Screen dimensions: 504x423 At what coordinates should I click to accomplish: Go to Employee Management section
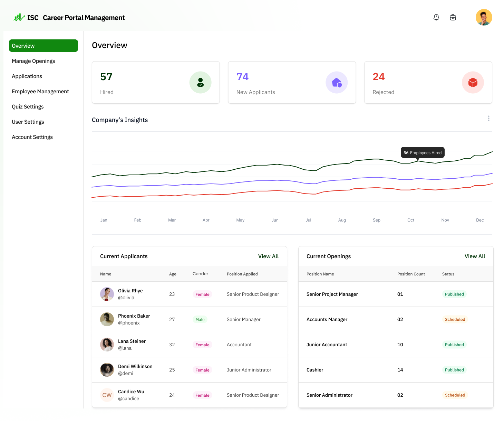coord(40,92)
